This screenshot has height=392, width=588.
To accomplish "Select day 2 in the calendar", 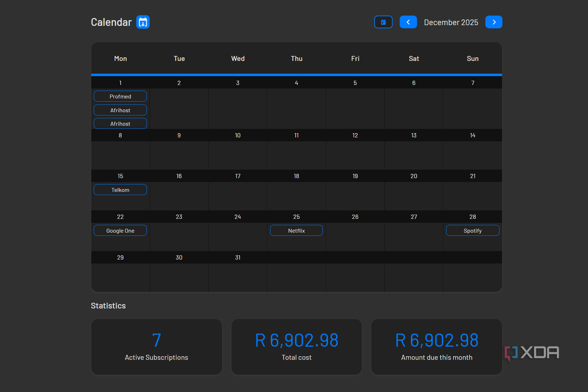I will (x=179, y=83).
